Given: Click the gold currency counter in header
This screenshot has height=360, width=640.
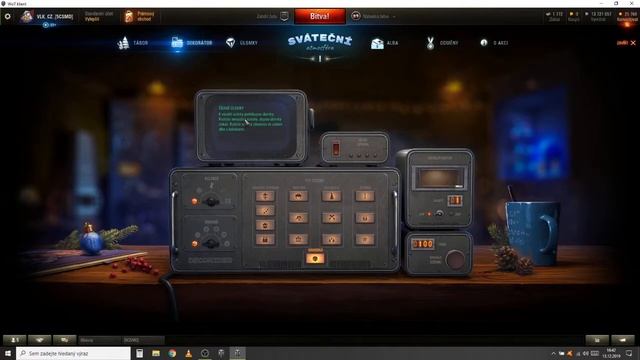Looking at the screenshot, I should [574, 16].
